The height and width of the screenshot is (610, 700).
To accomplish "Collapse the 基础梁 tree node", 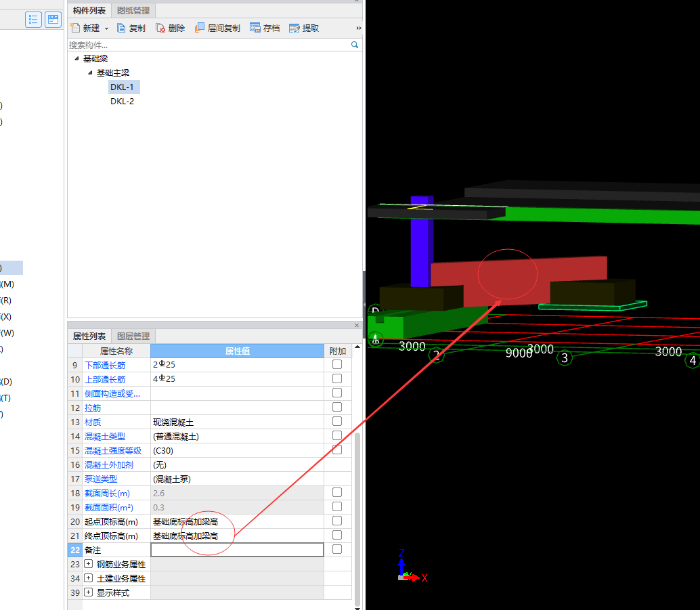I will coord(76,58).
